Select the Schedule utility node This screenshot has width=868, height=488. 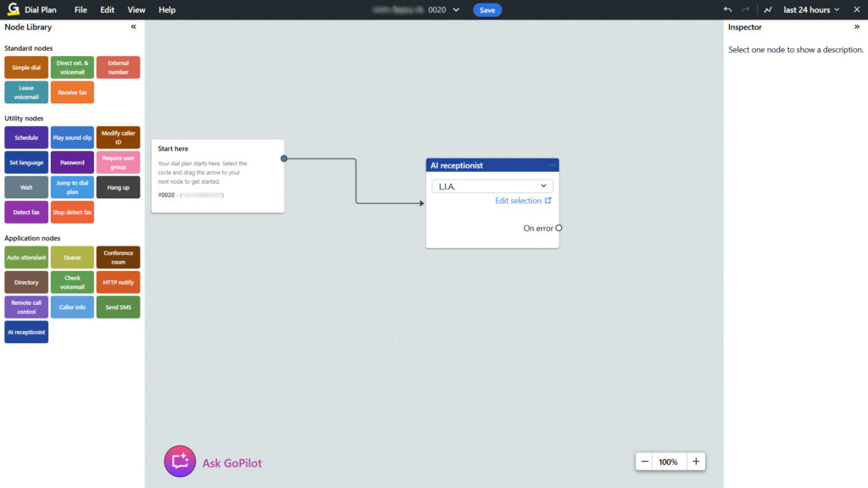pyautogui.click(x=26, y=137)
